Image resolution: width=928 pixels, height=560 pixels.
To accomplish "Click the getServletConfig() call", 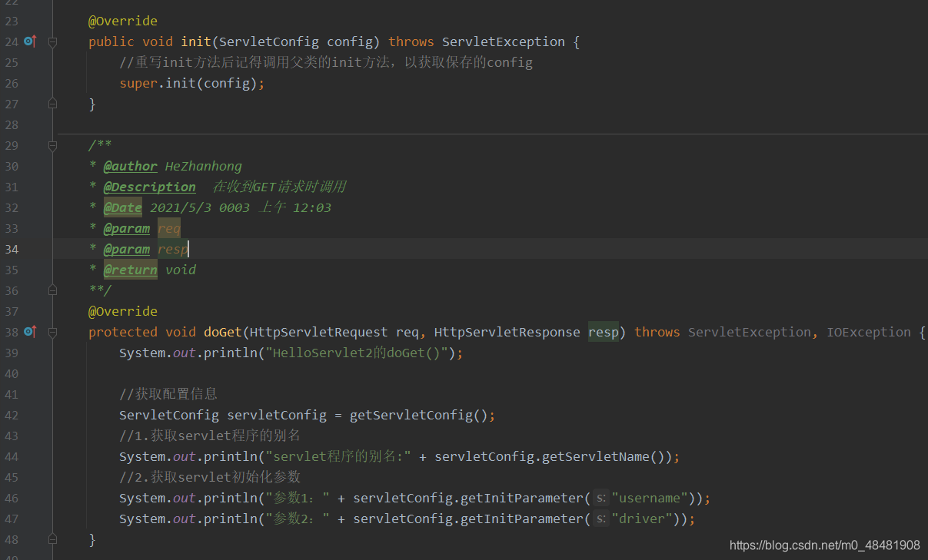I will click(419, 415).
